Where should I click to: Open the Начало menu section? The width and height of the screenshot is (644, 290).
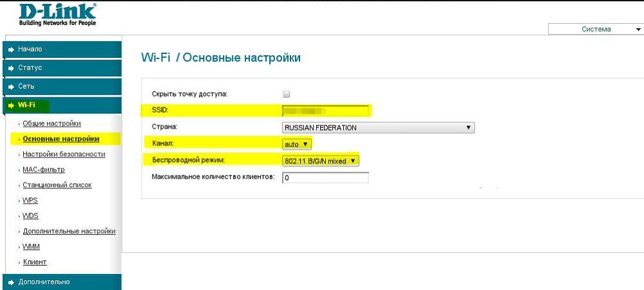pyautogui.click(x=62, y=50)
